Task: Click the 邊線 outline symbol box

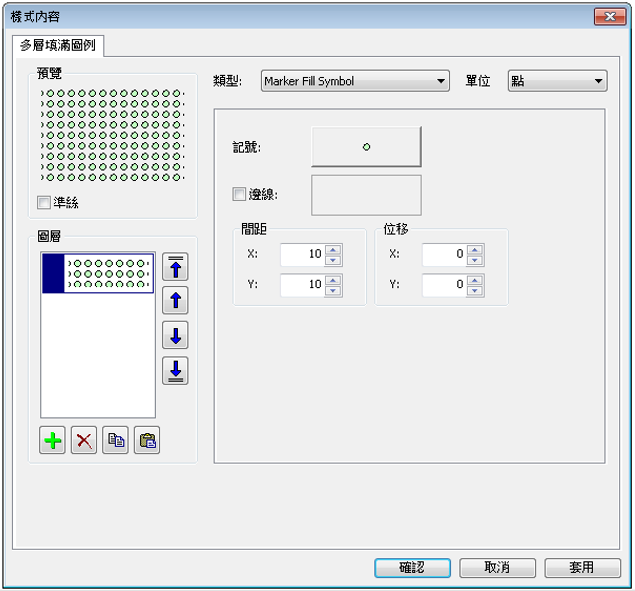Action: [366, 195]
